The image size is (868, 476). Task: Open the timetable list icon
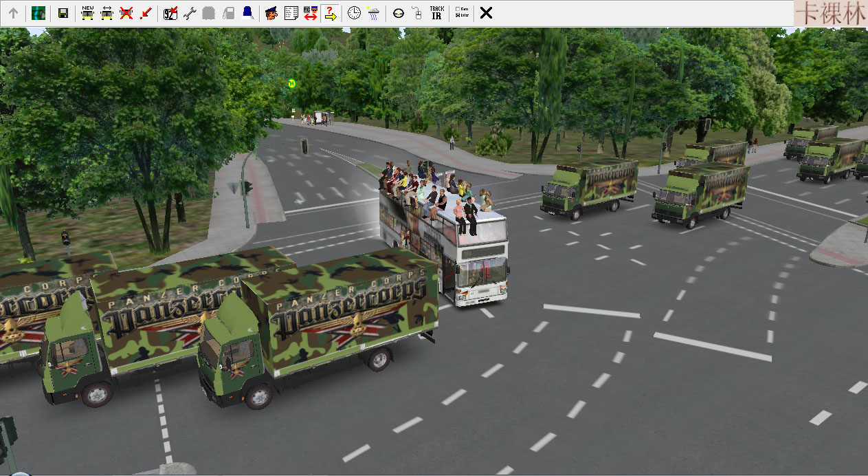[x=291, y=13]
